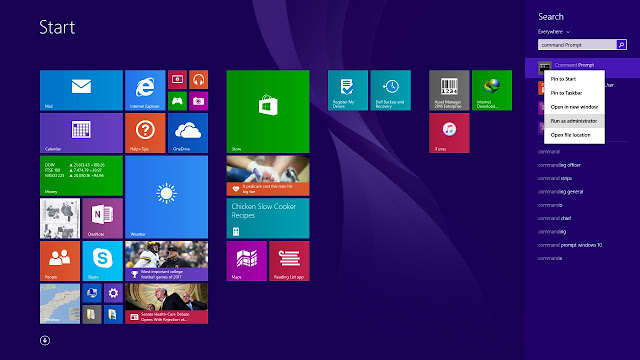Open the Desktop map tile

[60, 304]
